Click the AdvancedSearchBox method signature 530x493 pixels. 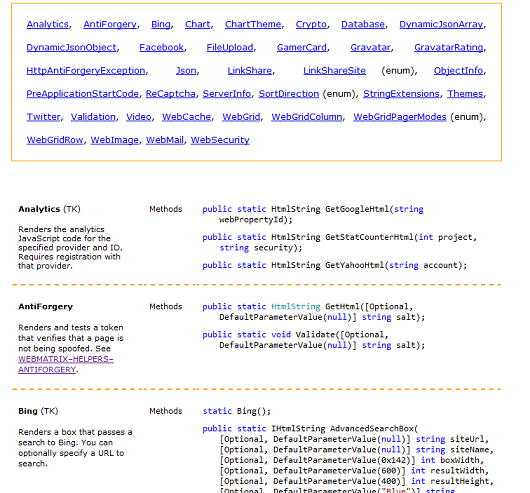tap(310, 429)
